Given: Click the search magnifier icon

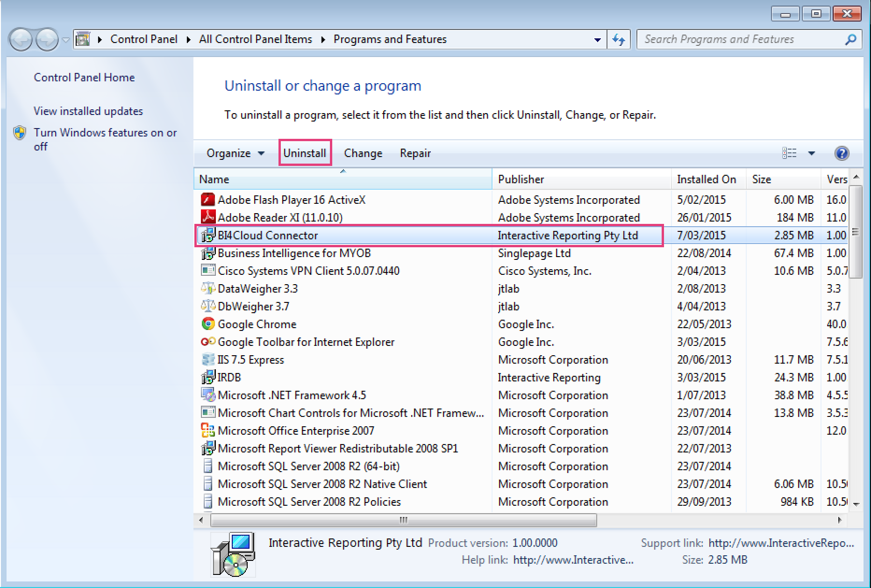Looking at the screenshot, I should tap(850, 39).
